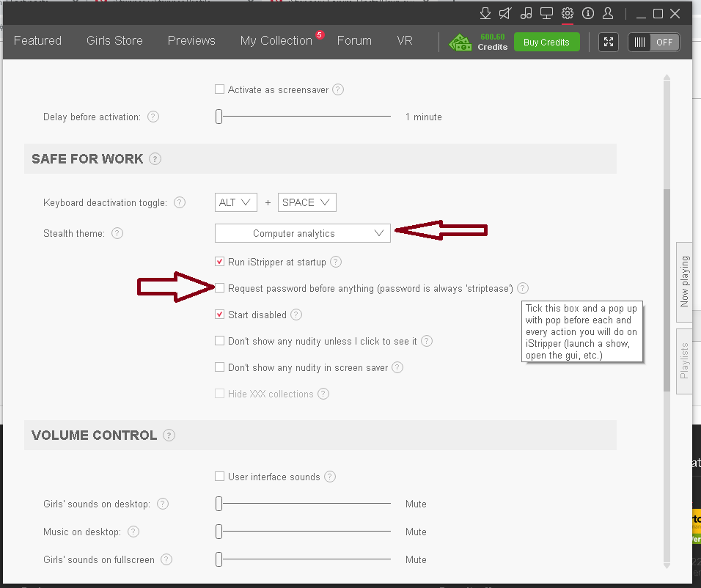
Task: Click help icon next to Start disabled
Action: coord(296,315)
